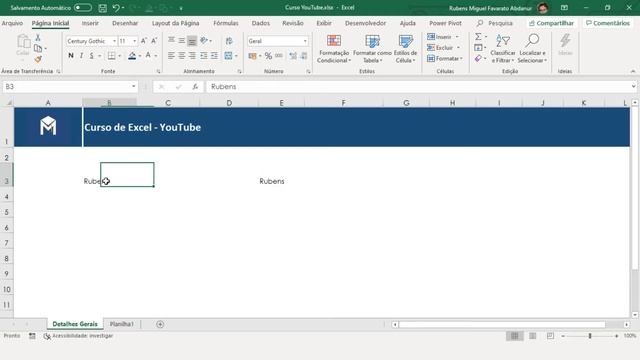
Task: Collapse the ribbon with the chevron
Action: coord(633,71)
